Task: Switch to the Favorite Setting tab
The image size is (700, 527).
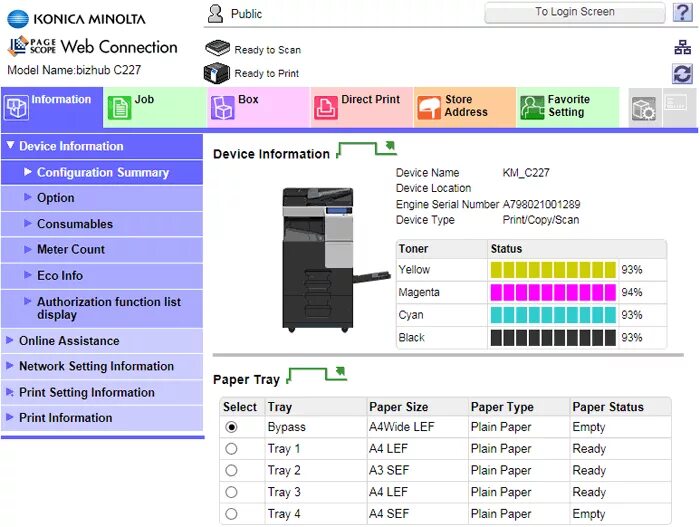Action: 567,108
